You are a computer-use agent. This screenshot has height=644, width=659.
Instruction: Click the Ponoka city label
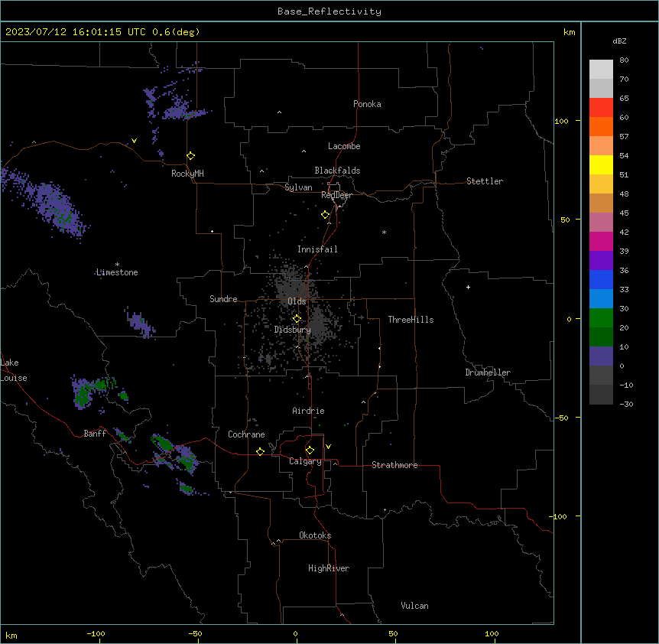click(x=367, y=104)
